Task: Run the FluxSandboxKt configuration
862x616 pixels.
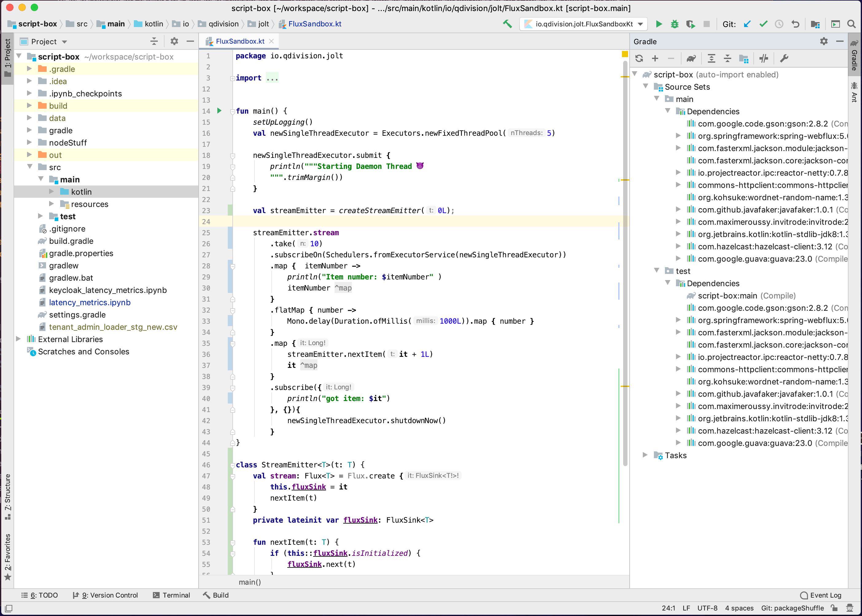Action: click(x=659, y=24)
